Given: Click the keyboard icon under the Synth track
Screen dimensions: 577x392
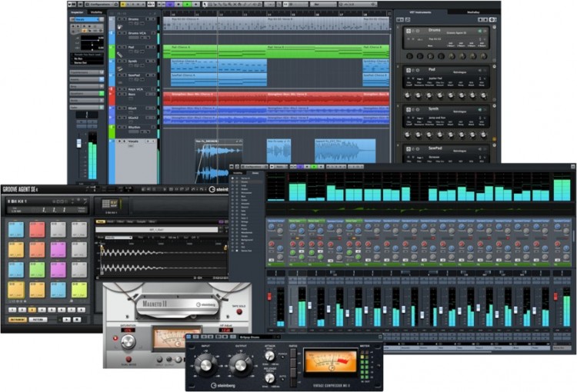Looking at the screenshot, I should [x=120, y=68].
